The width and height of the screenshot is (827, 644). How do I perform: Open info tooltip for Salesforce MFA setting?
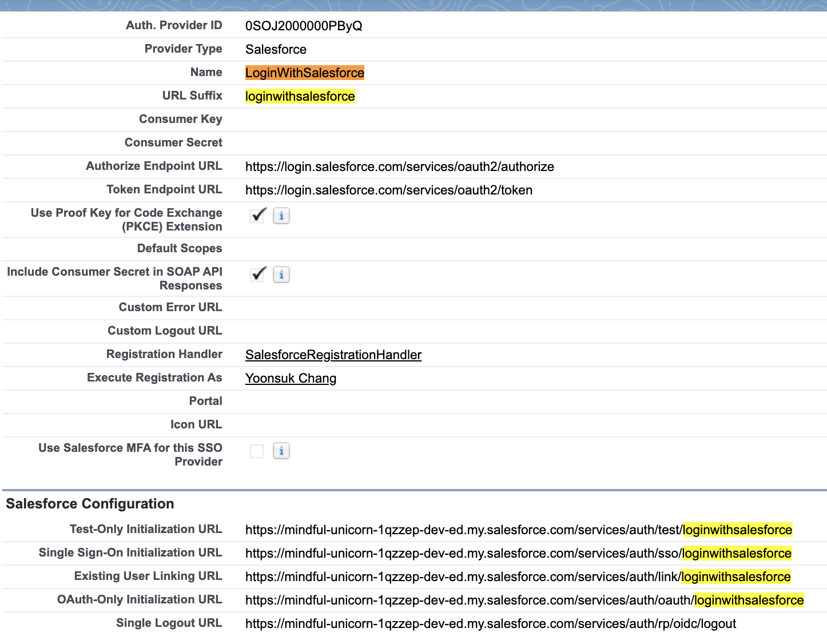281,451
